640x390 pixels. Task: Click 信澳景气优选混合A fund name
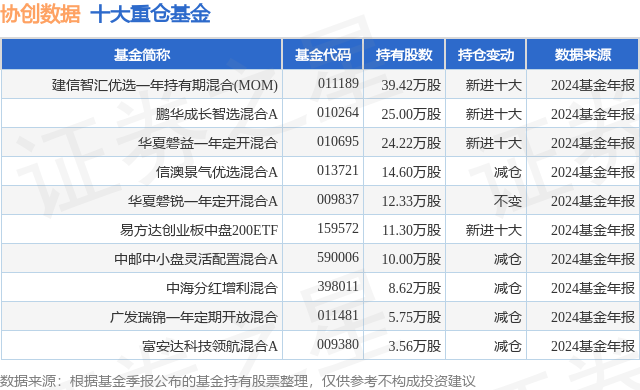[216, 172]
